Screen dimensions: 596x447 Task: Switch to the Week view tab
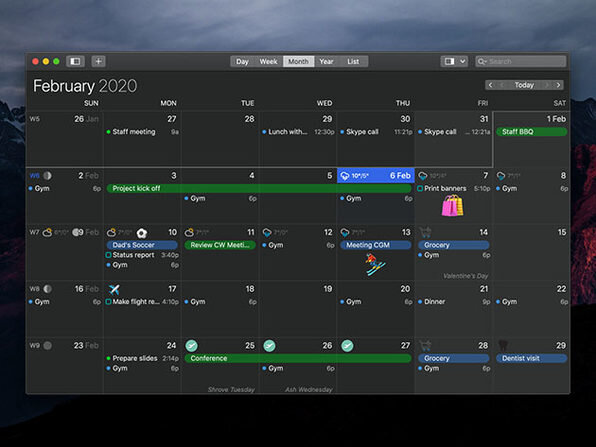[x=268, y=62]
